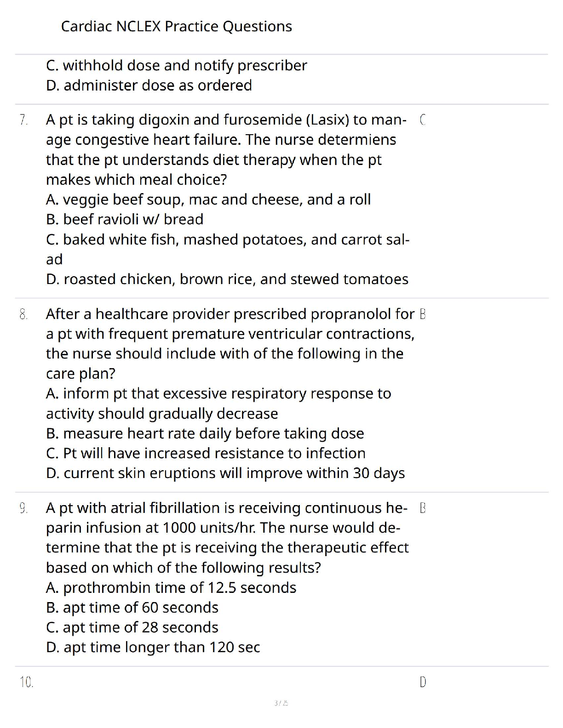
Task: Select measure heart rate daily option
Action: click(x=205, y=433)
